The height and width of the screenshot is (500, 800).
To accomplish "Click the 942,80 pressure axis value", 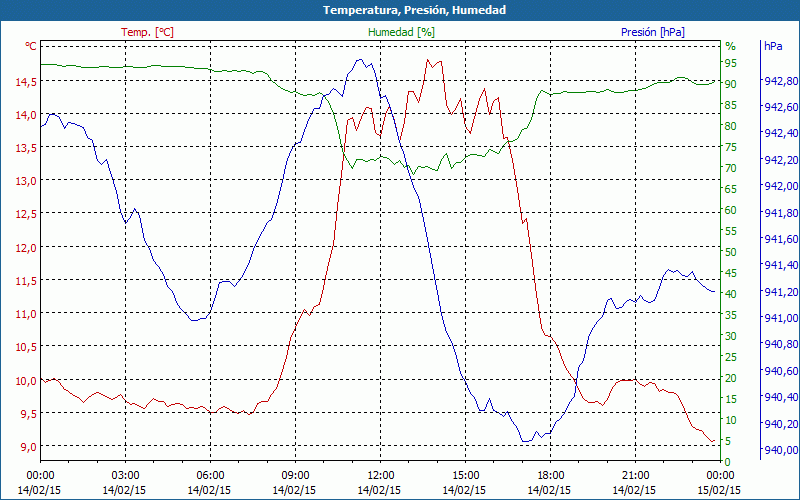I will (779, 81).
